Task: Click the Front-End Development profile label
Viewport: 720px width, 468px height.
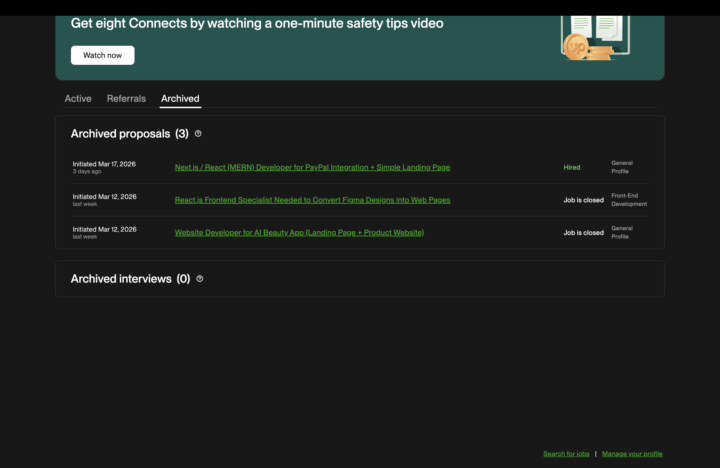Action: 629,200
